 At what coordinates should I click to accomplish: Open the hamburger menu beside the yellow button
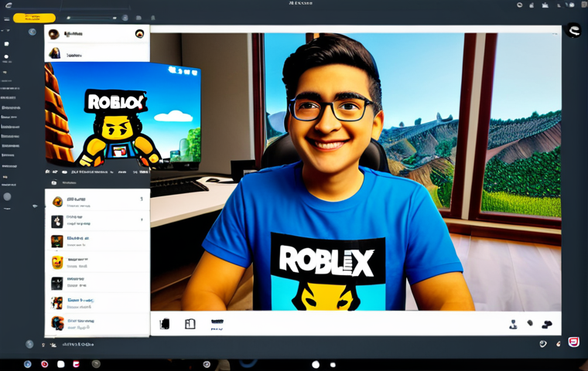point(6,19)
